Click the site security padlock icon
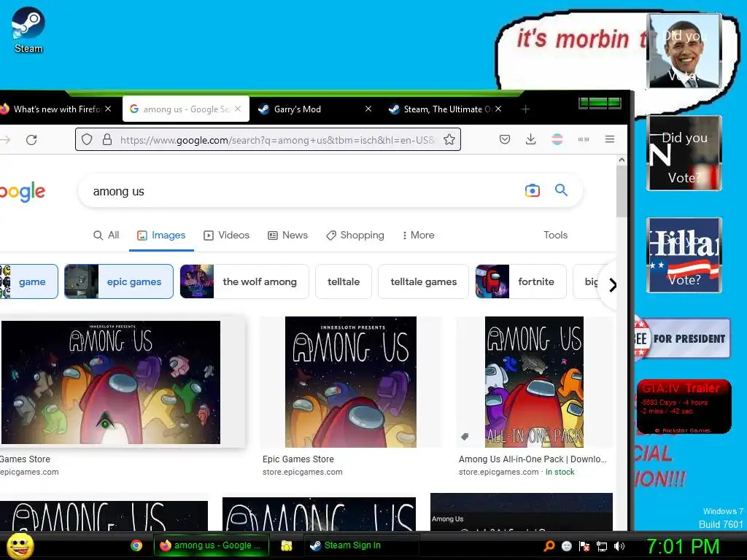747x560 pixels. [107, 139]
